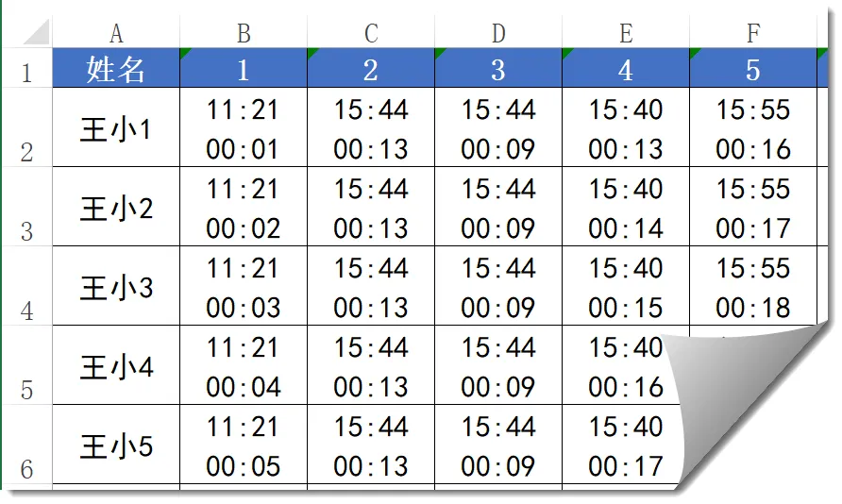Select row 4 header
842x504 pixels.
pyautogui.click(x=26, y=287)
